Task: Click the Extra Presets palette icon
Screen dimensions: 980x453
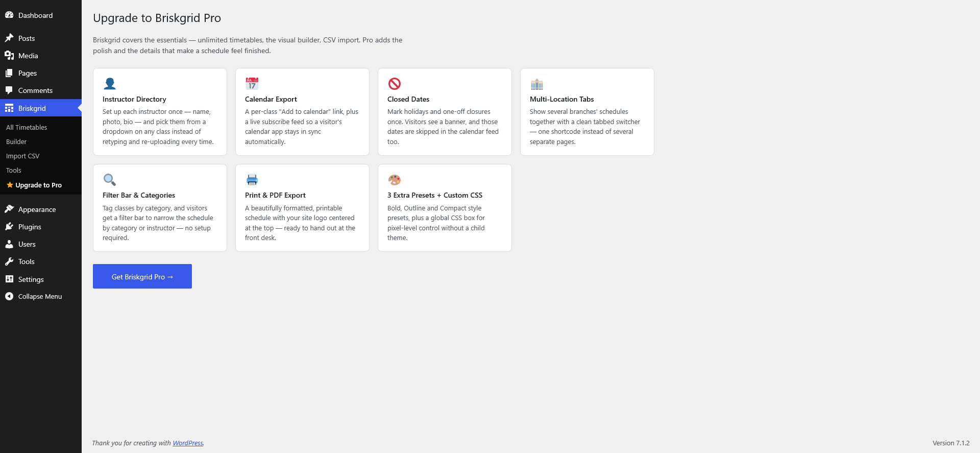Action: tap(394, 180)
